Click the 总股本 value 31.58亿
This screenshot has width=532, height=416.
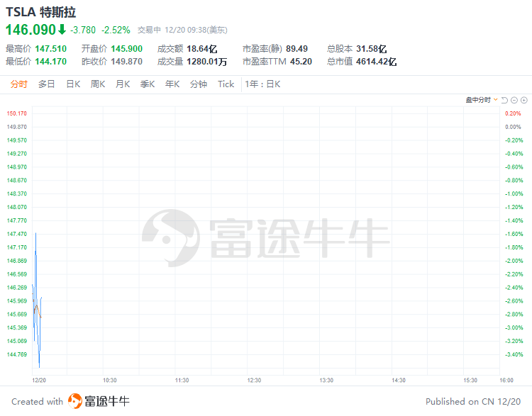(x=372, y=49)
